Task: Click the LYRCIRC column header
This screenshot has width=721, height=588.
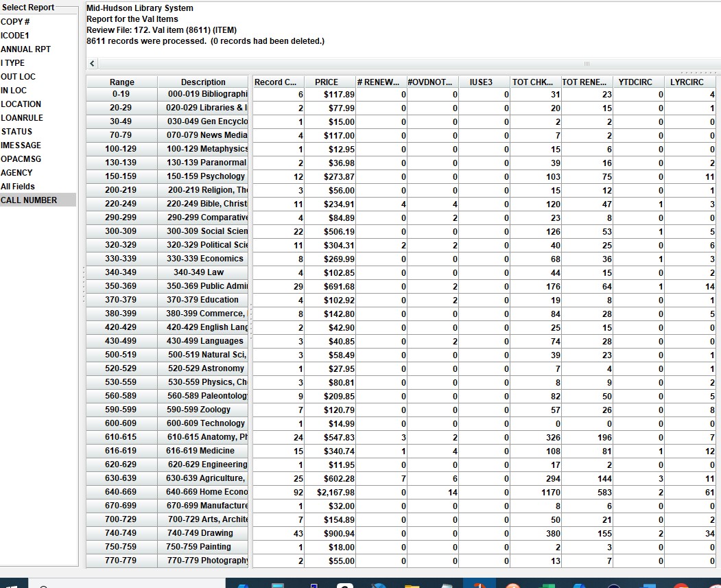Action: [690, 82]
